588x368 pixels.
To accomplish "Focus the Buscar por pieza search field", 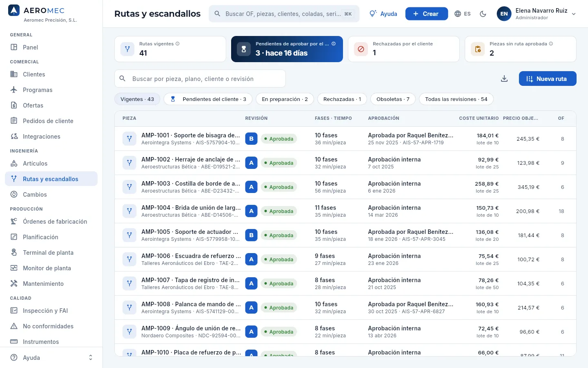I will click(200, 79).
